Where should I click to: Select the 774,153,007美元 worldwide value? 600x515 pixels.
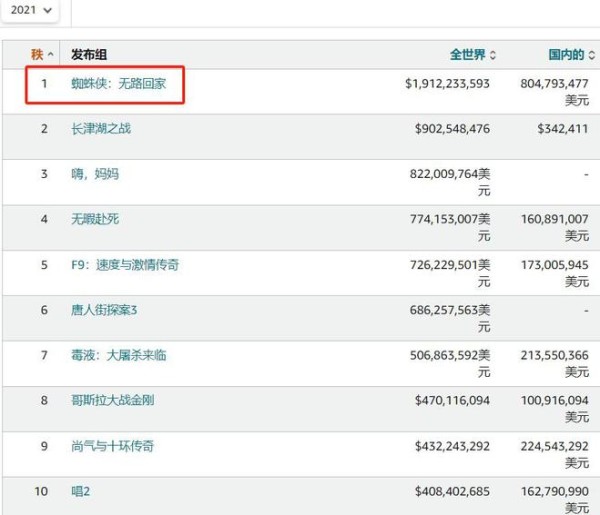point(450,227)
